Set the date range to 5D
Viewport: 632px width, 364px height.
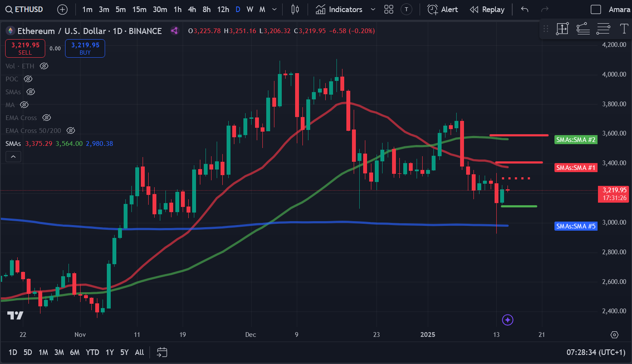point(28,352)
